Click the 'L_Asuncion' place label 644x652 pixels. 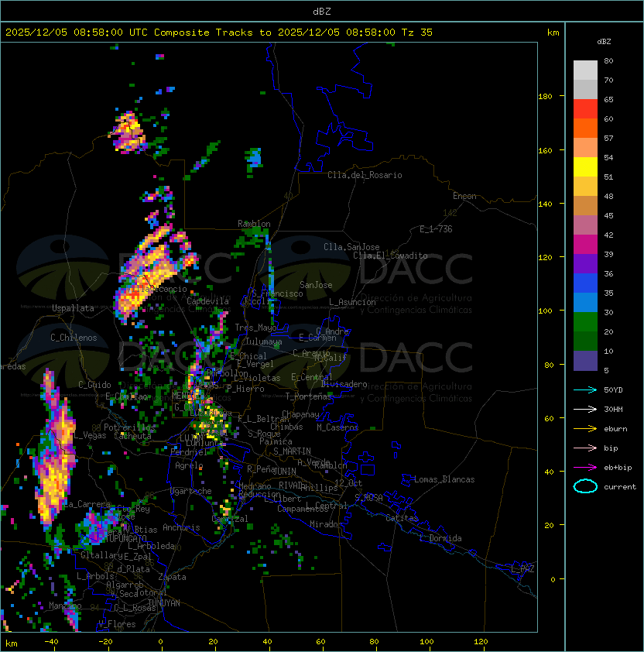(x=352, y=302)
